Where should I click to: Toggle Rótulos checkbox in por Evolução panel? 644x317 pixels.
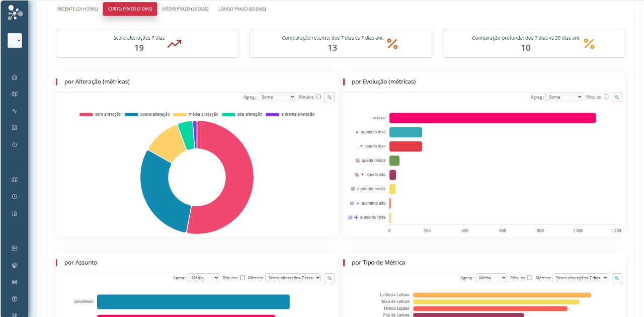pyautogui.click(x=606, y=97)
